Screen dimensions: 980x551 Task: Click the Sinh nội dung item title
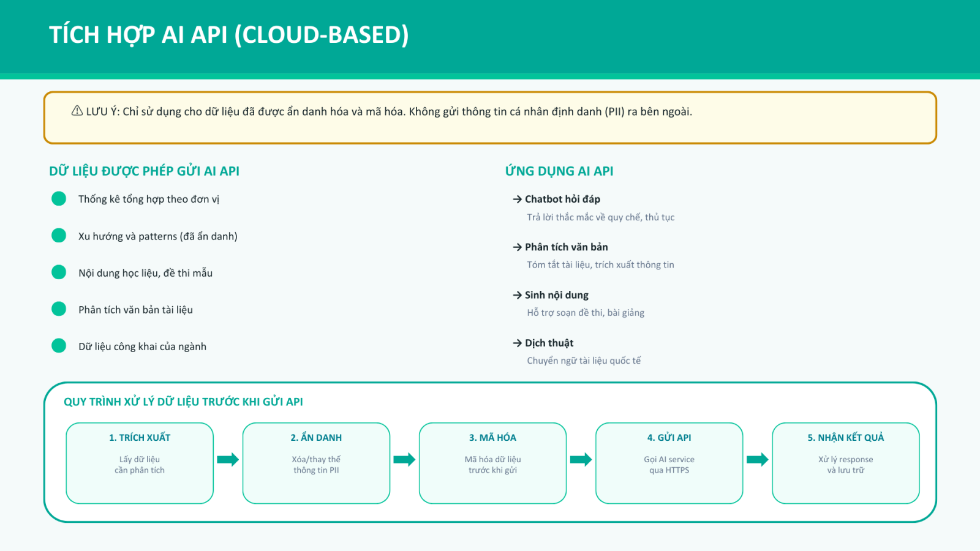(556, 295)
